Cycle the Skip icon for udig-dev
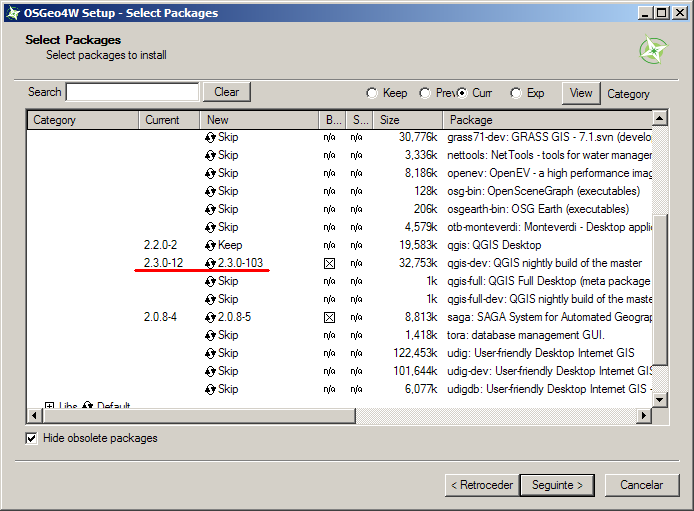Image resolution: width=694 pixels, height=511 pixels. point(210,372)
